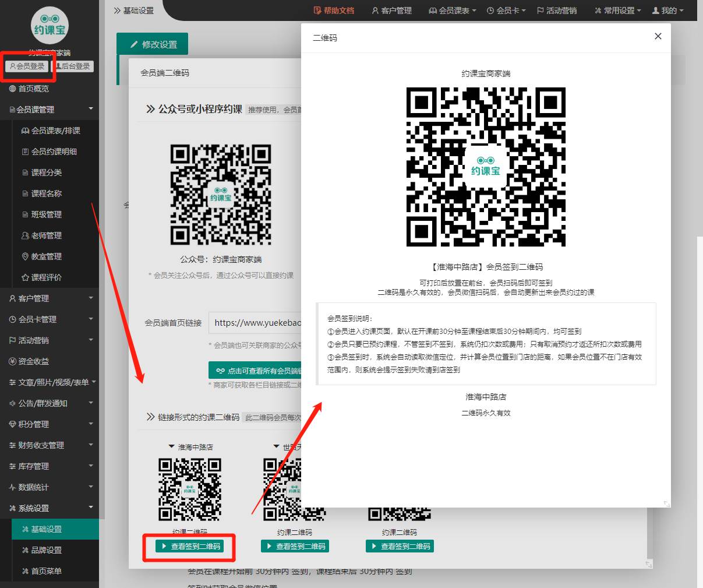This screenshot has width=703, height=588.
Task: Open 资金收益 in the sidebar
Action: (50, 361)
